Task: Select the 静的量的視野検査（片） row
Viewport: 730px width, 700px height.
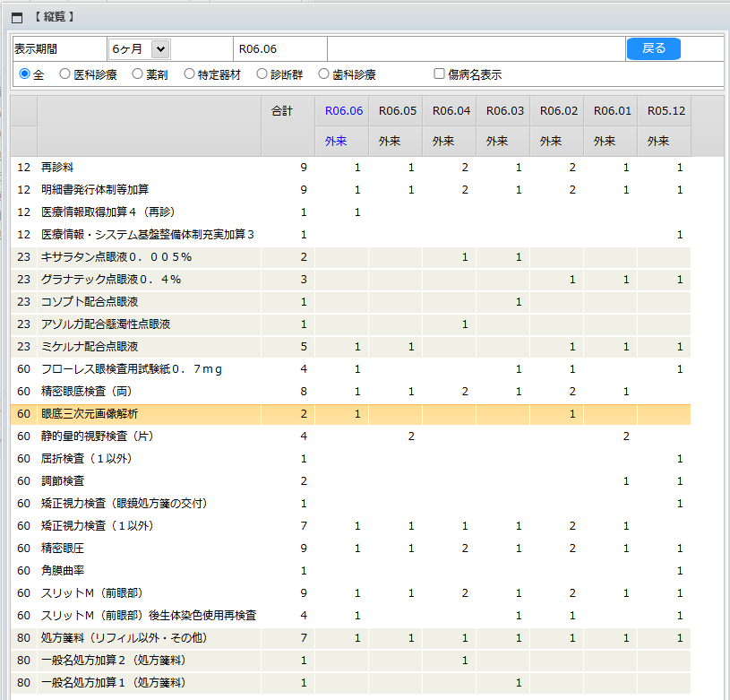Action: (x=350, y=436)
